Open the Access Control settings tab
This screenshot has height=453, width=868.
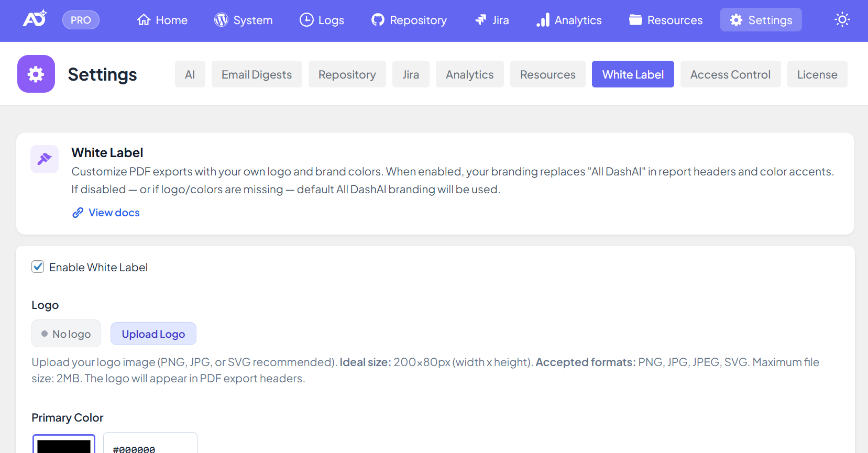[730, 74]
